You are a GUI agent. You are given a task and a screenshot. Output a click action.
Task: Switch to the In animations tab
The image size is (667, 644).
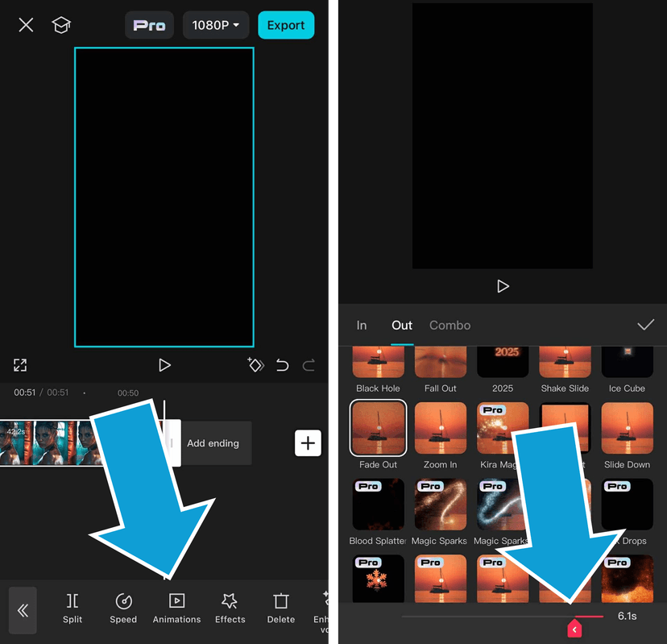[362, 326]
